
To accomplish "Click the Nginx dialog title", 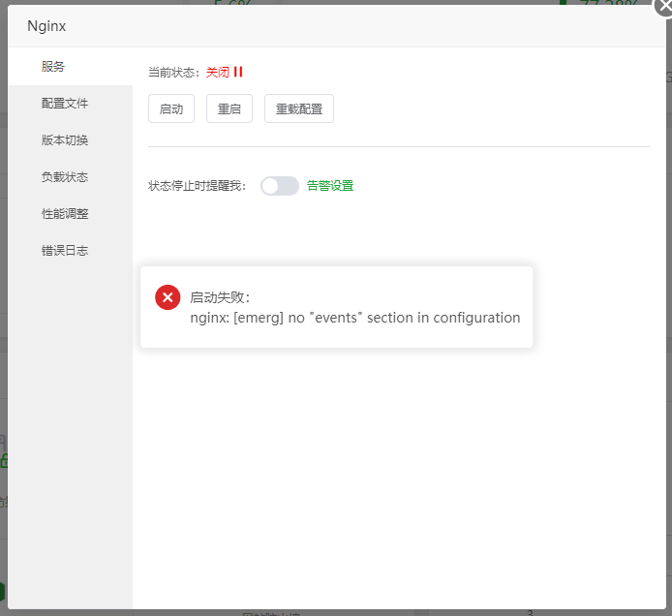I will click(46, 26).
